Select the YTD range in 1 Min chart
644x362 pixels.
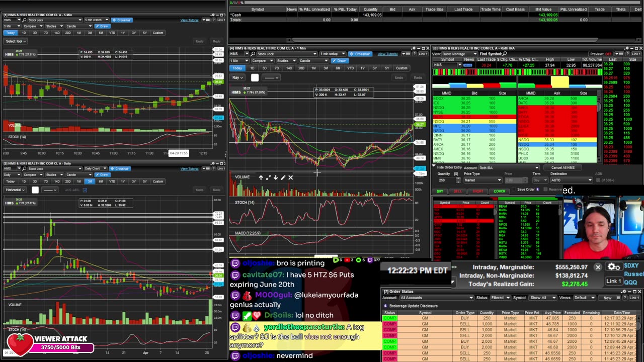[350, 68]
